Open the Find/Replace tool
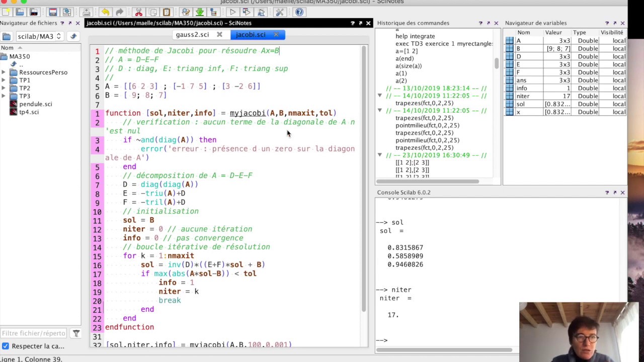The width and height of the screenshot is (644, 362). pos(186,12)
